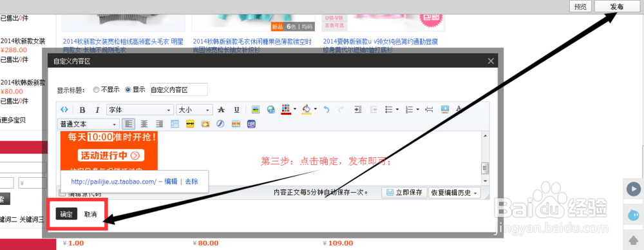The height and width of the screenshot is (250, 644).
Task: Increase text indent
Action: [x=358, y=110]
